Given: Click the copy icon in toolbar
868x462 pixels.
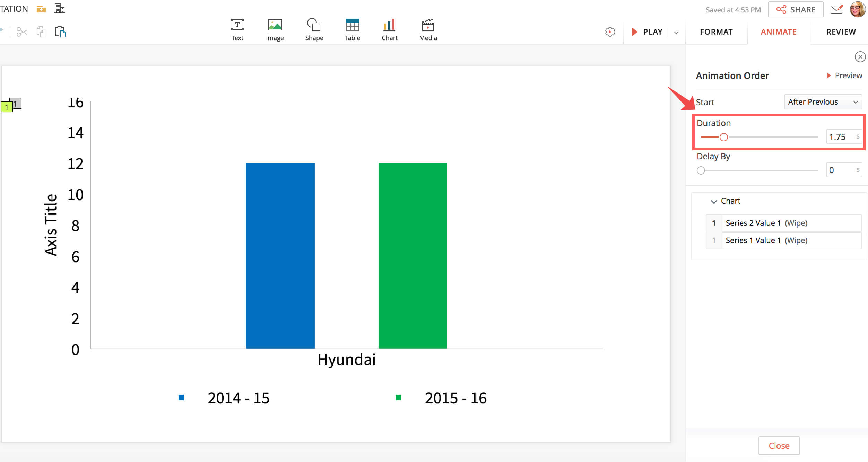Looking at the screenshot, I should pyautogui.click(x=41, y=32).
